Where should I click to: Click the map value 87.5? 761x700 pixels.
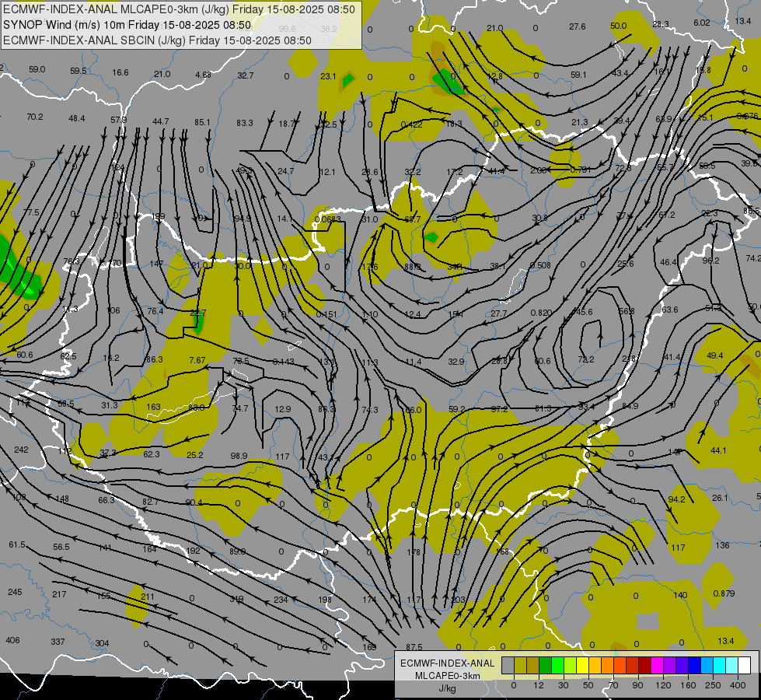[x=414, y=647]
